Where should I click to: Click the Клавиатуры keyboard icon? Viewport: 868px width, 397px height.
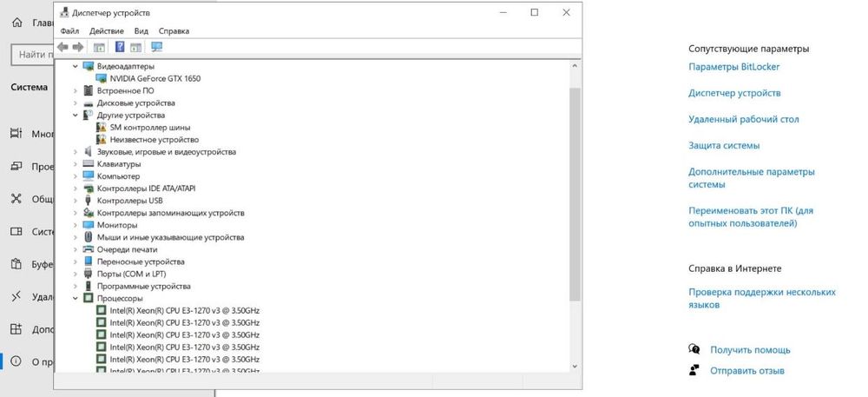click(88, 164)
